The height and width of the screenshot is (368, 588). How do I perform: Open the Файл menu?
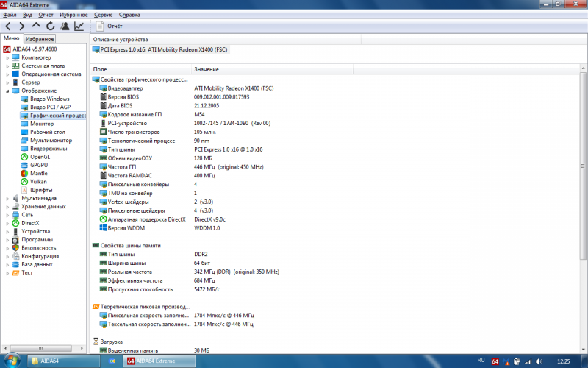click(10, 15)
